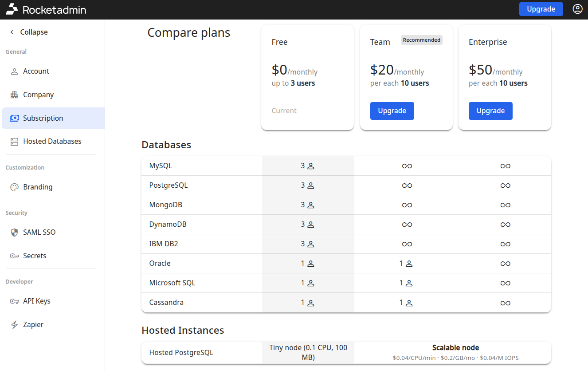This screenshot has width=588, height=371.
Task: Upgrade to the Team plan
Action: click(392, 111)
